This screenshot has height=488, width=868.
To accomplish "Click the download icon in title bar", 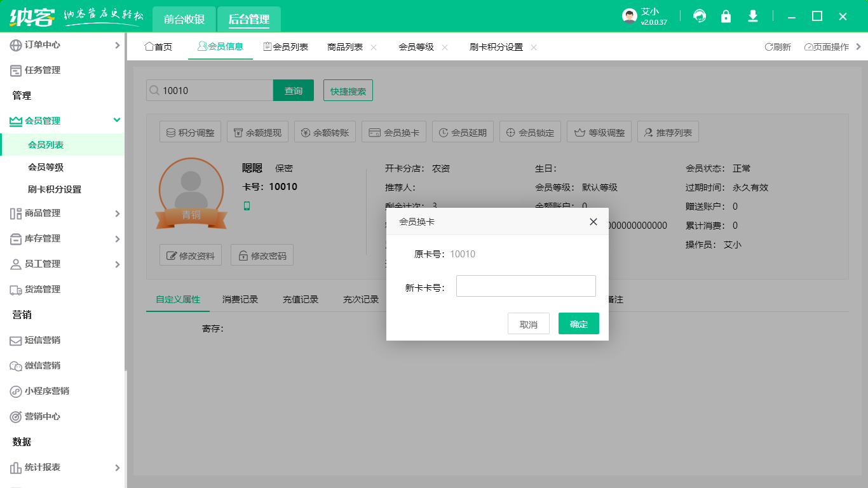I will (753, 17).
